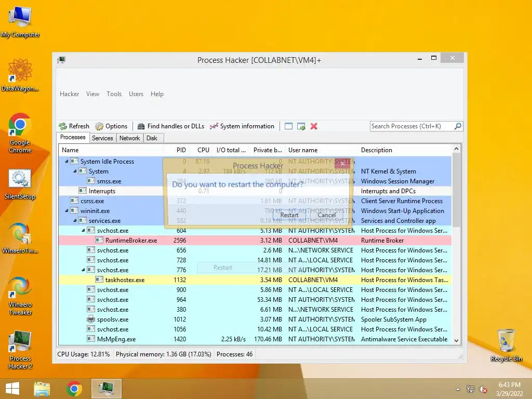Click Cancel in the restart dialog
Viewport: 532px width, 399px height.
[x=327, y=215]
